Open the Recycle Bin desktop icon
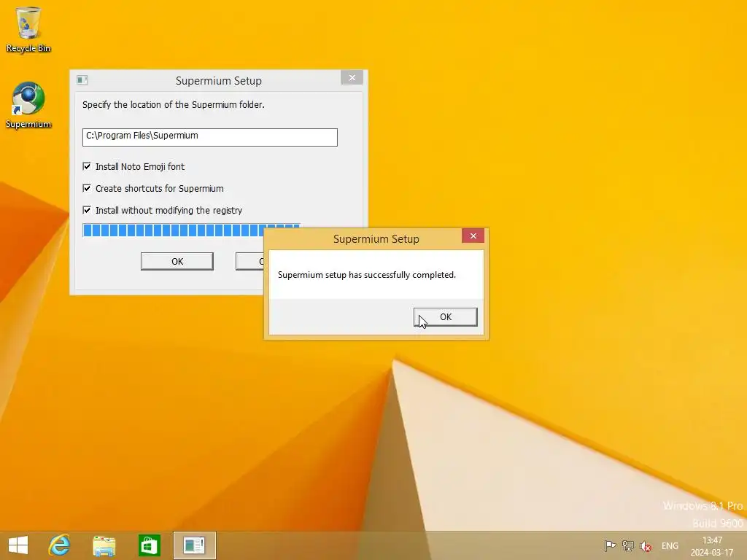The image size is (747, 560). [28, 29]
